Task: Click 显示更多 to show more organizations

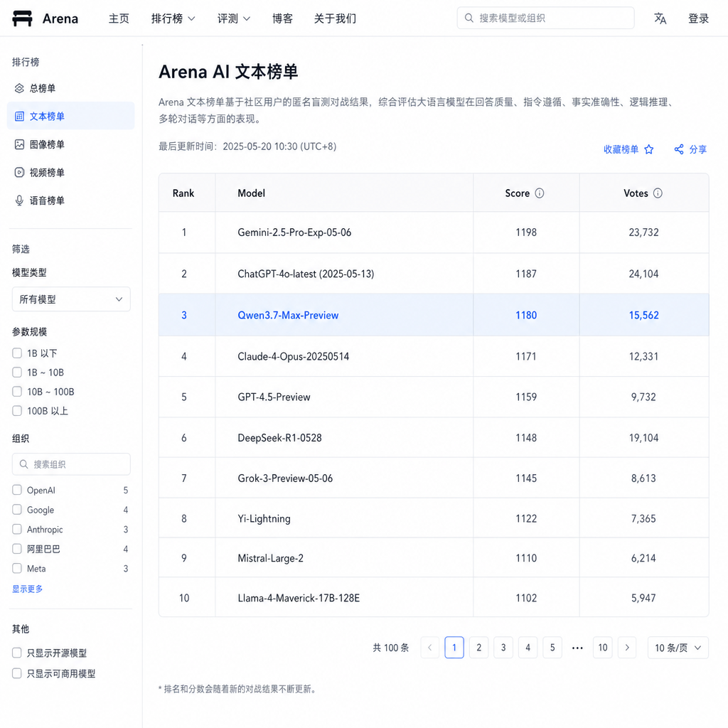Action: 28,589
